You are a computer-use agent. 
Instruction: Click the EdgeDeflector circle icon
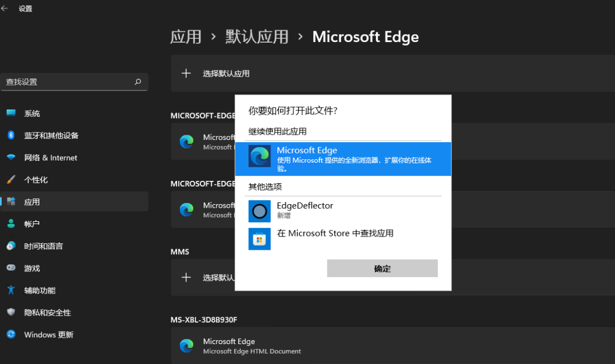click(x=259, y=211)
